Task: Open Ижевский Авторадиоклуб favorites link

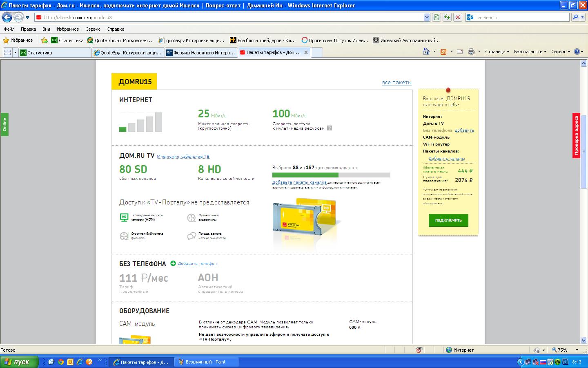Action: tap(406, 40)
